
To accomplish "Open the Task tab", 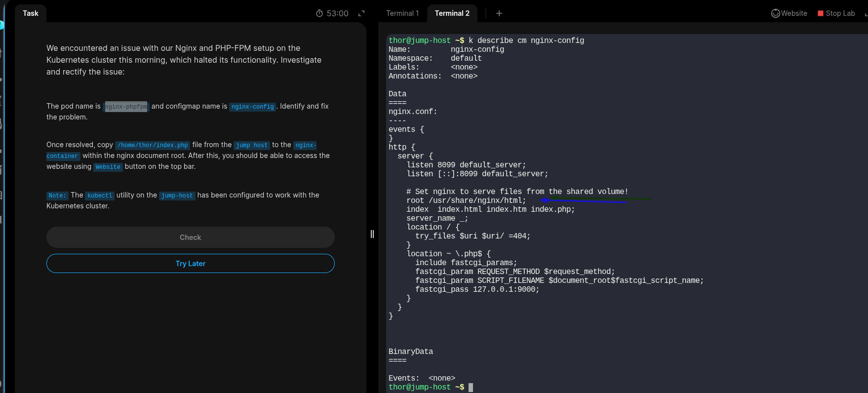I will [30, 13].
